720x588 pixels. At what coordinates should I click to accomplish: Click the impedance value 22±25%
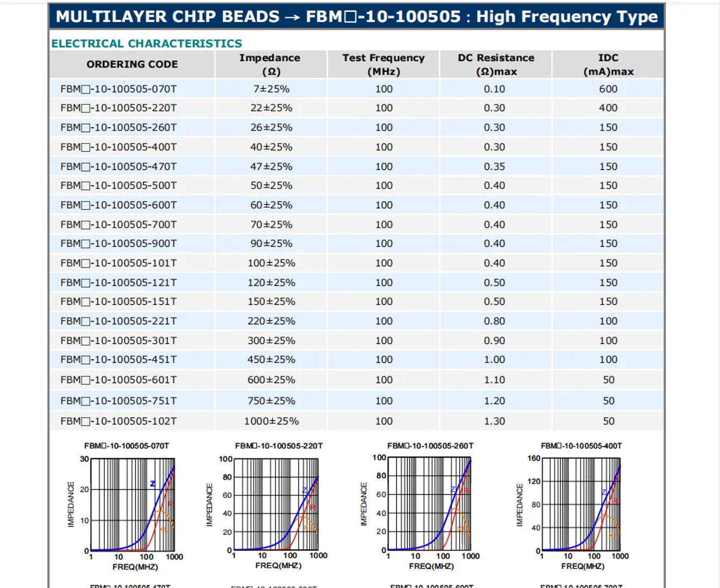pyautogui.click(x=272, y=108)
